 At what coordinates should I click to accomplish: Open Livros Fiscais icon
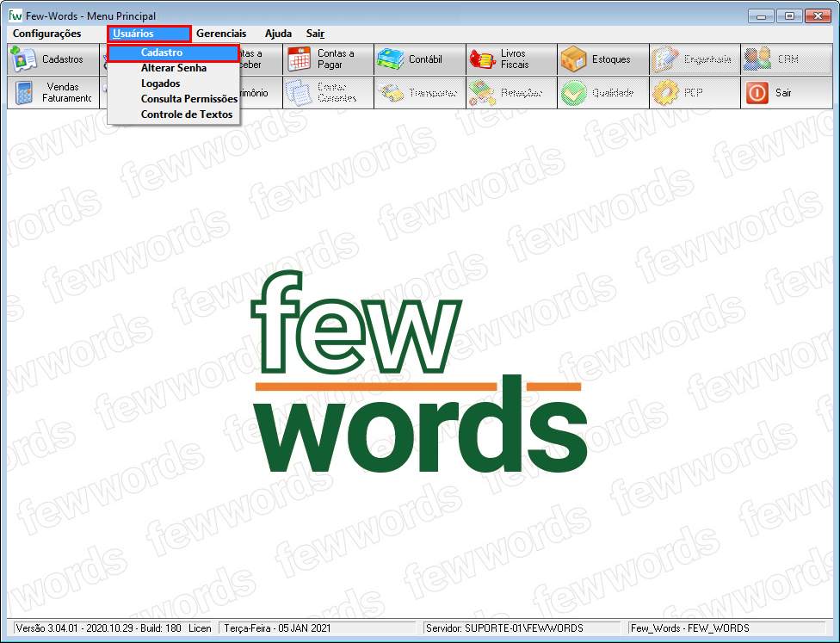click(482, 59)
